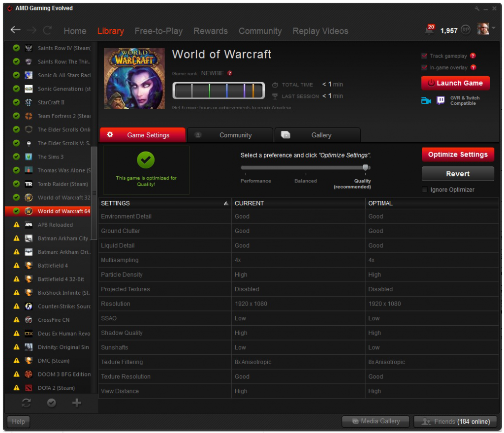Open the user profile avatar dropdown
Viewport: 504px width, 433px height.
(486, 30)
